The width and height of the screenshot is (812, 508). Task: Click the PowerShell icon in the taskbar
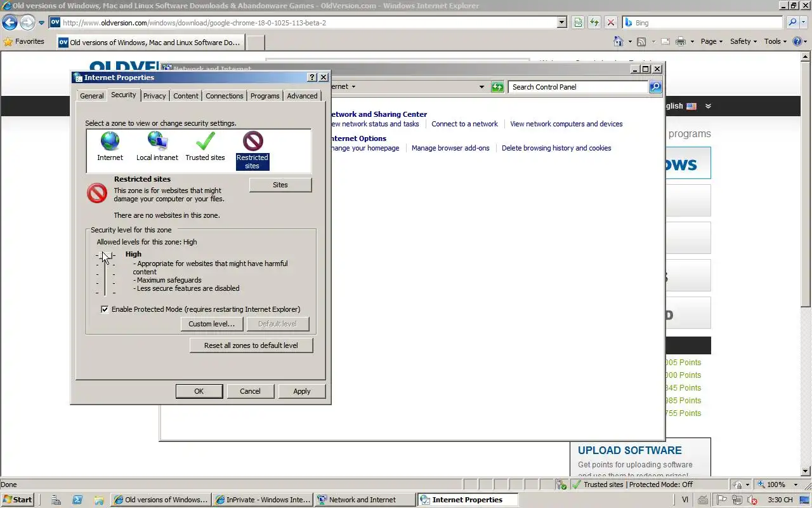tap(77, 500)
